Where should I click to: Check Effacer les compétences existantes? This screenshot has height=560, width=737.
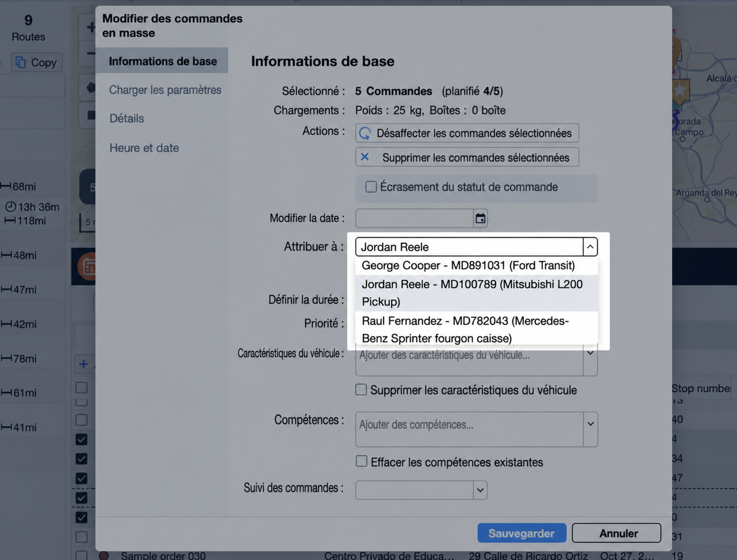(361, 461)
